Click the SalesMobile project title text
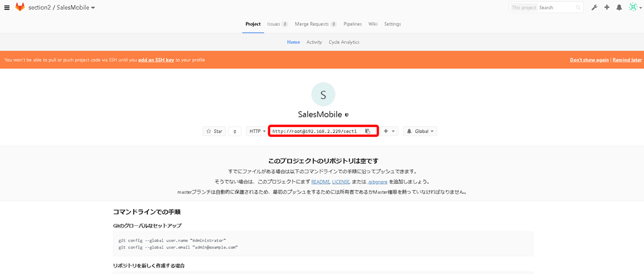 [x=320, y=114]
